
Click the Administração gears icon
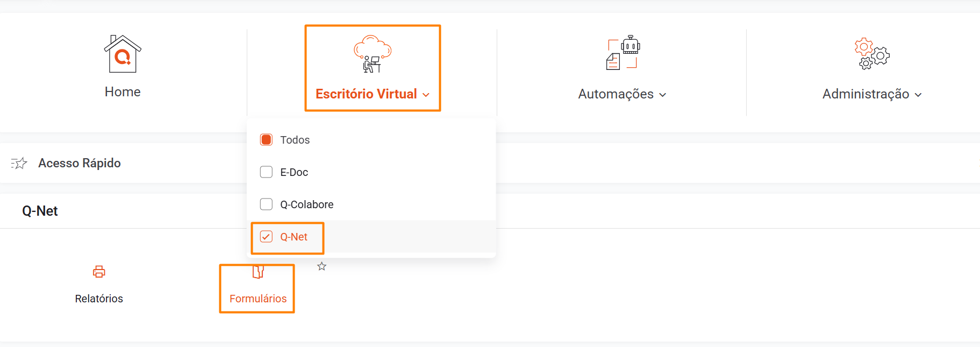point(872,53)
